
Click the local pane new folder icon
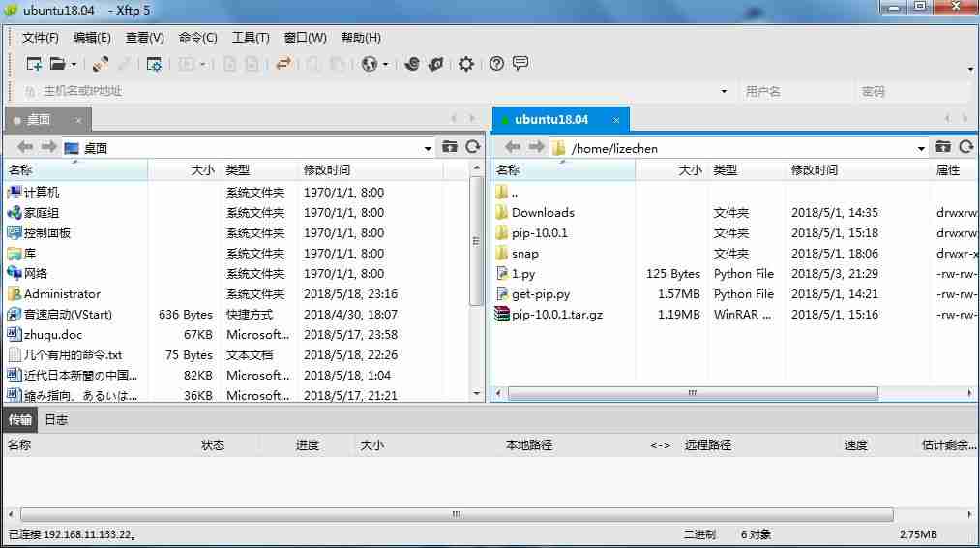(450, 147)
